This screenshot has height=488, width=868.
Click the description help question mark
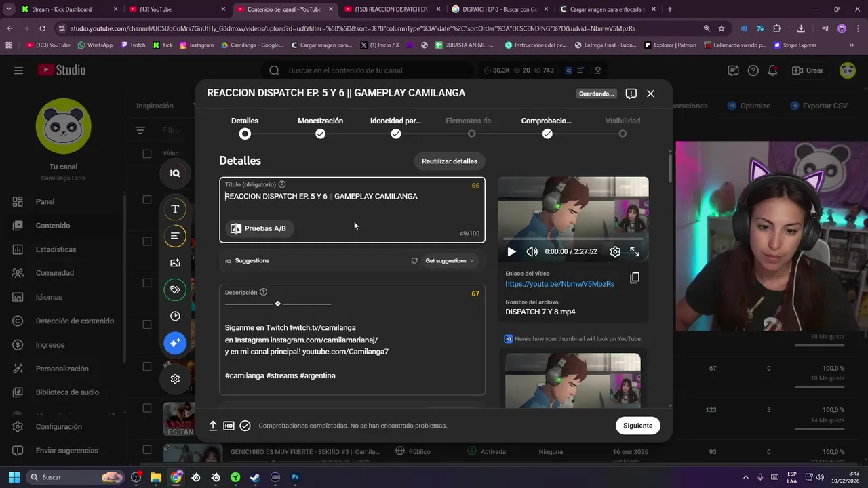coord(264,292)
